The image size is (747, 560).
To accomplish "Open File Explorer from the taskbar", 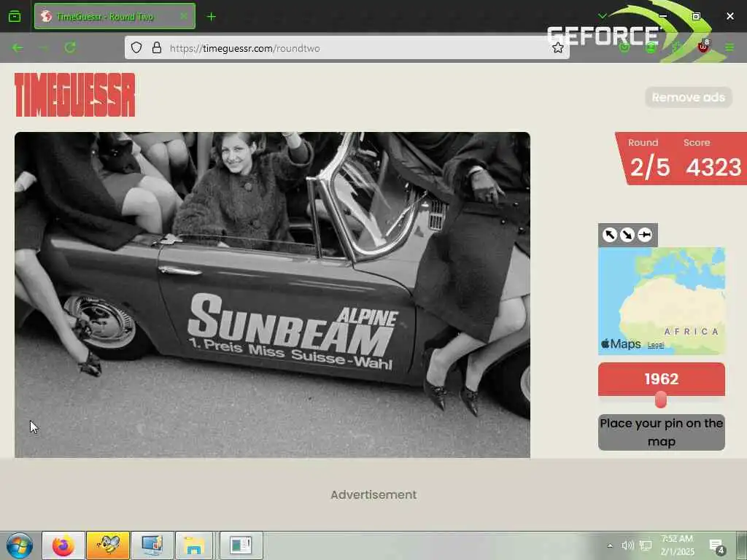I will [194, 545].
